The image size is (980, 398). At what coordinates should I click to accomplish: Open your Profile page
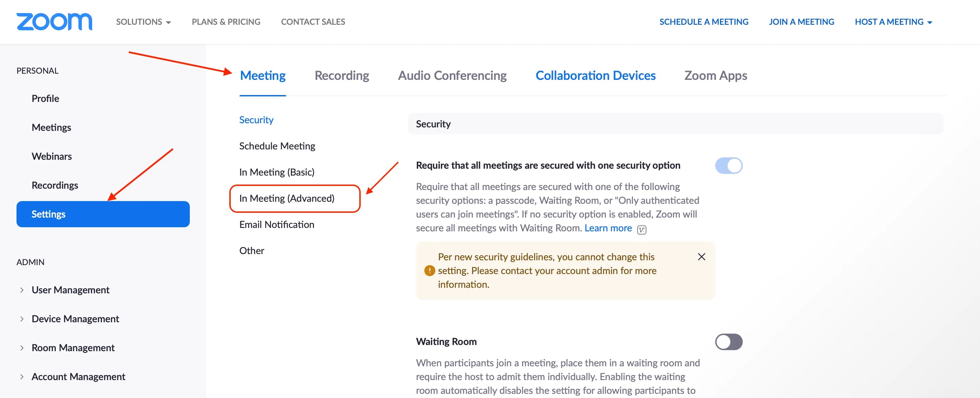45,98
